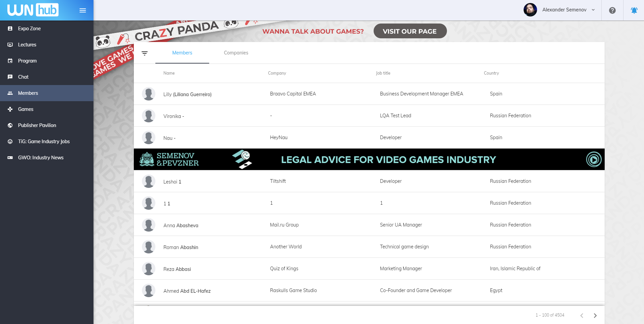
Task: Open Lectures from the sidebar
Action: pos(47,45)
